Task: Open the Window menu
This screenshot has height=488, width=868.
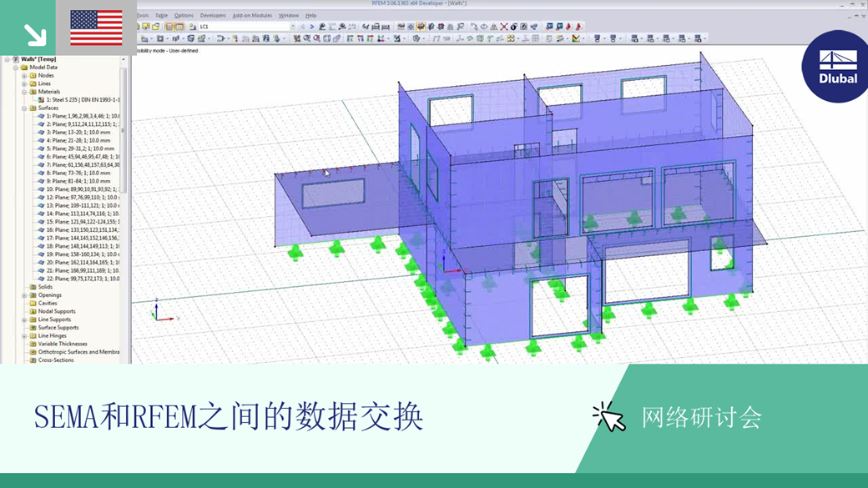Action: (289, 16)
